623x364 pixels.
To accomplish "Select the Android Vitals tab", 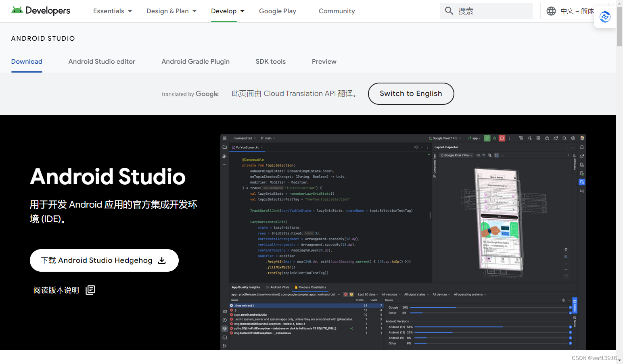I will (x=278, y=287).
